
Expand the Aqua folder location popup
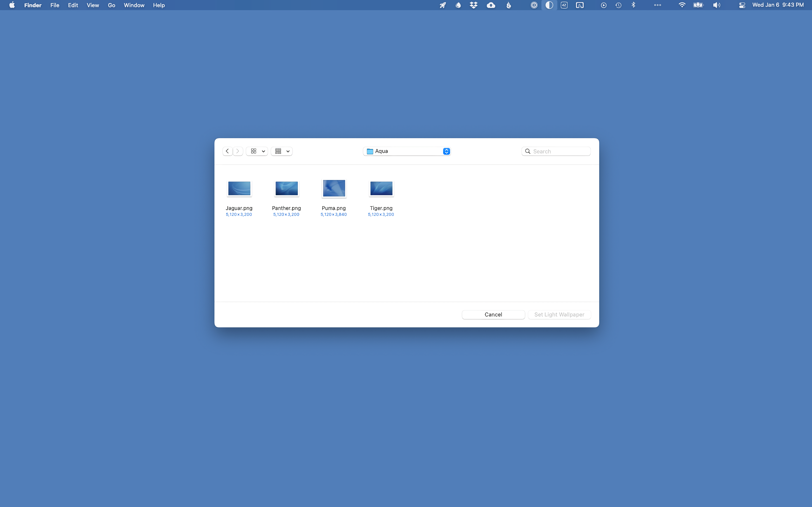coord(407,151)
